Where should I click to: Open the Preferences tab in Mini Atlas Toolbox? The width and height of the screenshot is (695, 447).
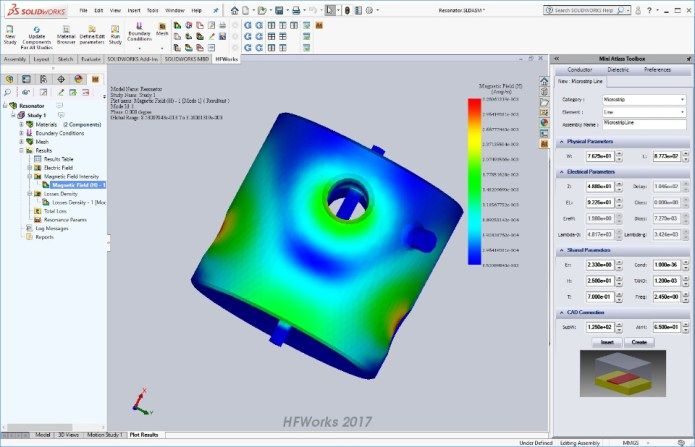point(657,70)
